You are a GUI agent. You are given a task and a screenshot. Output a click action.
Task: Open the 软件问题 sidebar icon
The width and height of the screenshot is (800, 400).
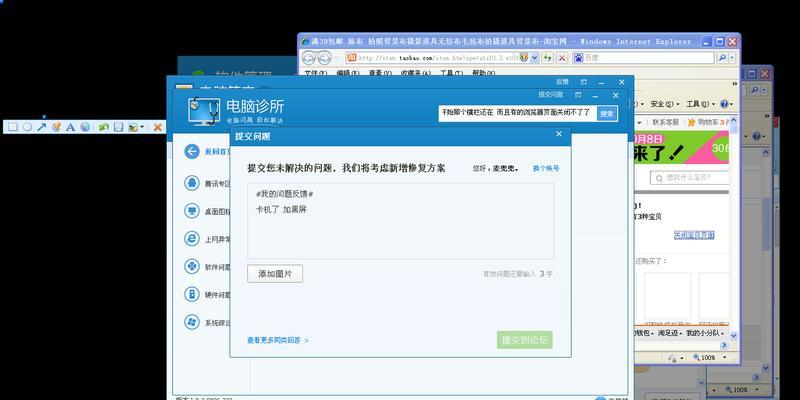coord(192,266)
